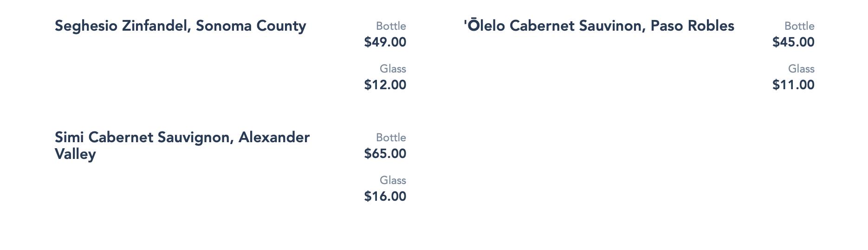Select the Paso Robles region text
This screenshot has height=250, width=868.
(692, 26)
